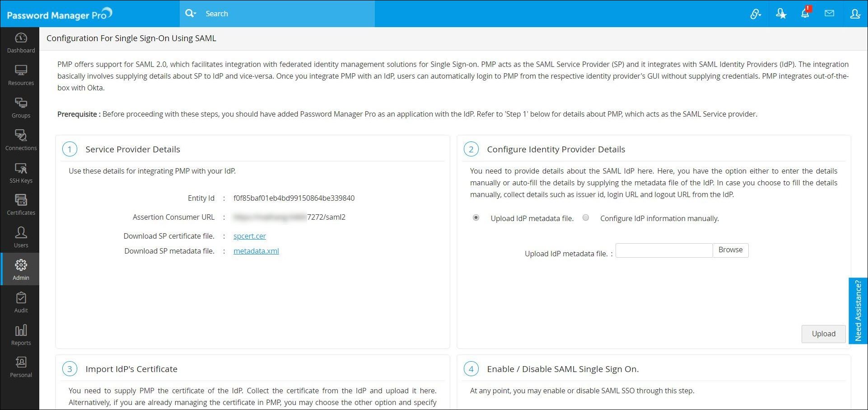Open the Groups section
Viewport: 868px width, 410px height.
tap(21, 108)
